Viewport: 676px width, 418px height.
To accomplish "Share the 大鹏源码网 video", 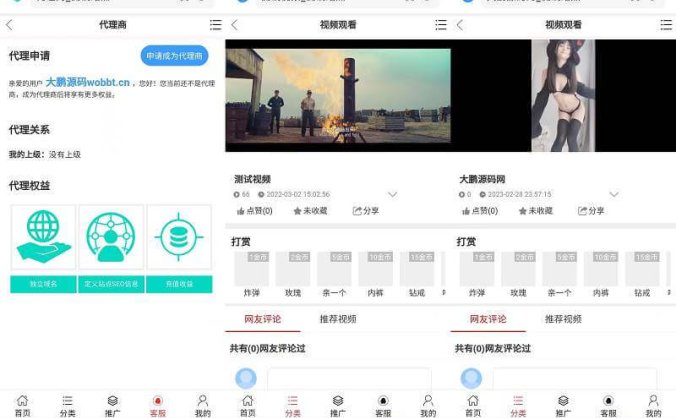I will click(591, 211).
